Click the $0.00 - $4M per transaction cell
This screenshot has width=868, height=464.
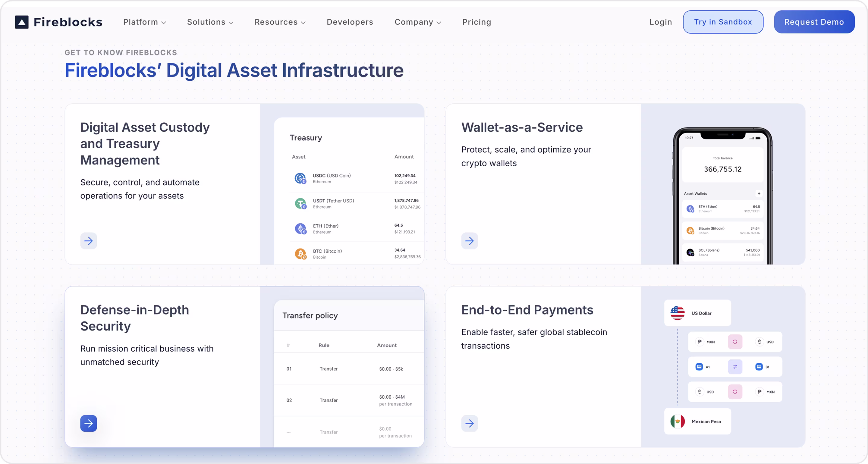396,400
